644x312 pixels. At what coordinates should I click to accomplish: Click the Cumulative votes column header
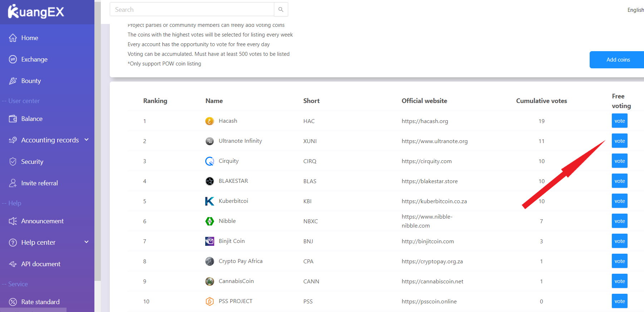(541, 101)
